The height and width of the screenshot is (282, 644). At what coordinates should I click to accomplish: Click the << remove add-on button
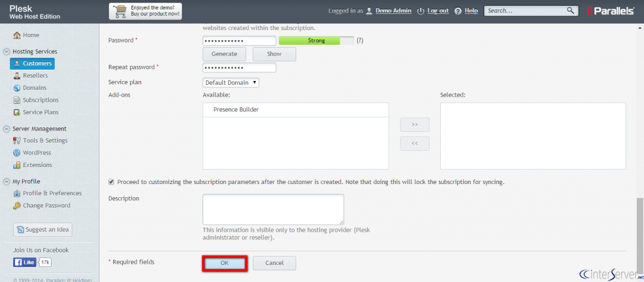tap(415, 144)
